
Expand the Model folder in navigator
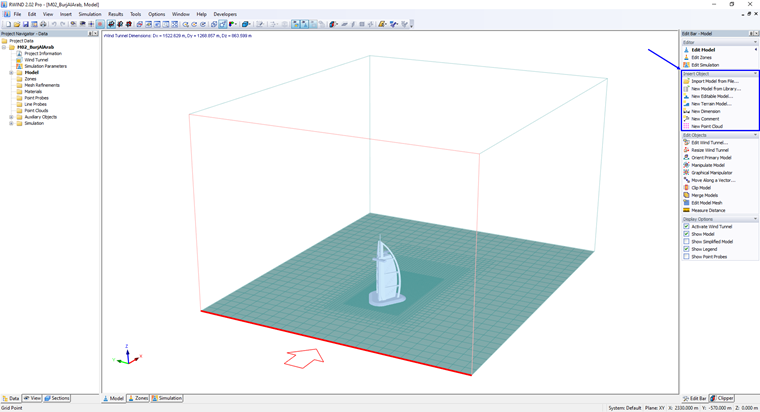point(11,73)
